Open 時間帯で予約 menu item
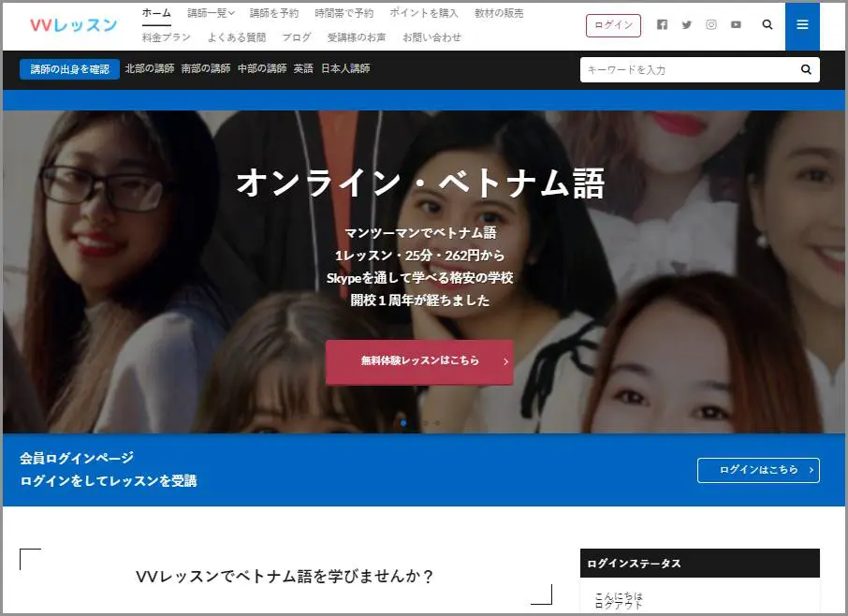The image size is (848, 616). tap(344, 13)
